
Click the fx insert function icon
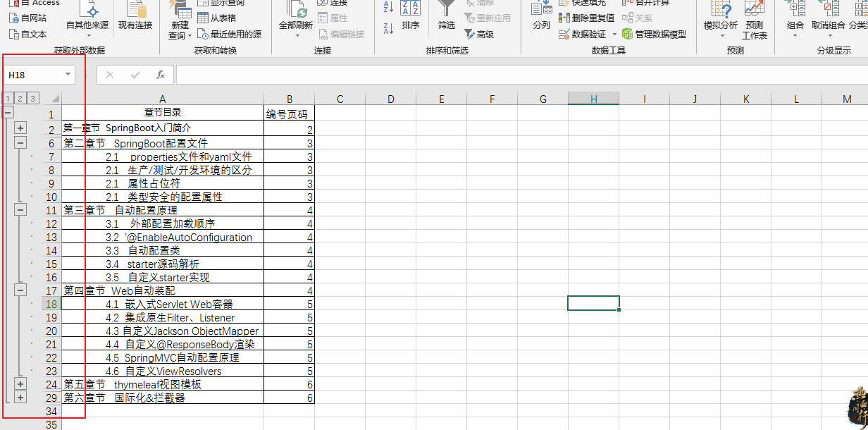coord(160,75)
